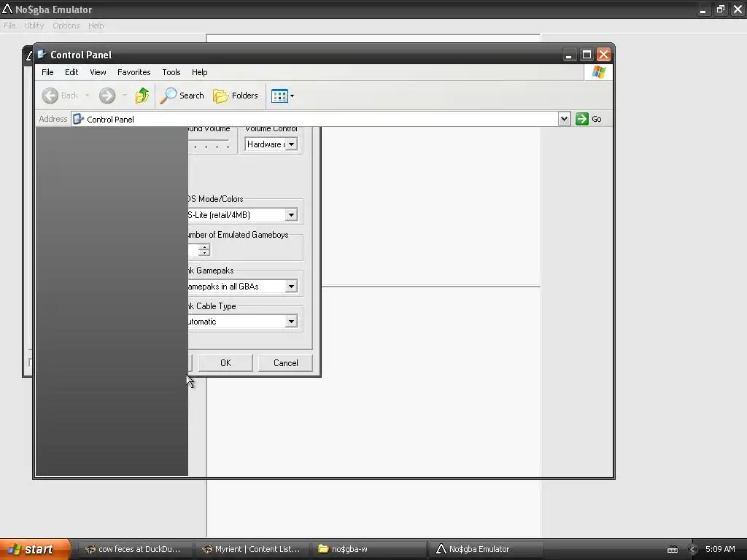Viewport: 747px width, 560px height.
Task: Click OK in the setup dialog
Action: click(x=225, y=363)
